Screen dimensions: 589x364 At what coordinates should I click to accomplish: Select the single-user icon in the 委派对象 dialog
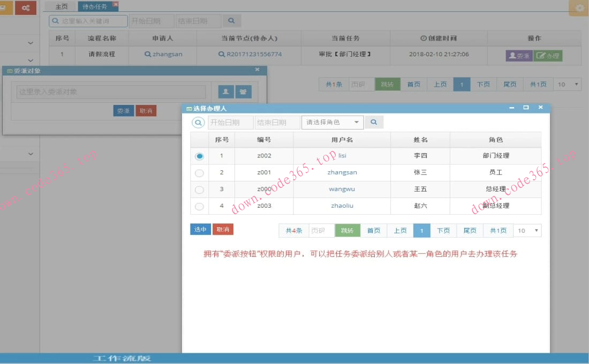225,91
